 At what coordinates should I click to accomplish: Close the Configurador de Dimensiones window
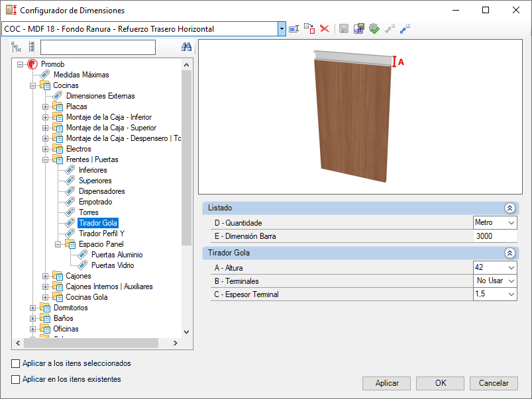[515, 10]
